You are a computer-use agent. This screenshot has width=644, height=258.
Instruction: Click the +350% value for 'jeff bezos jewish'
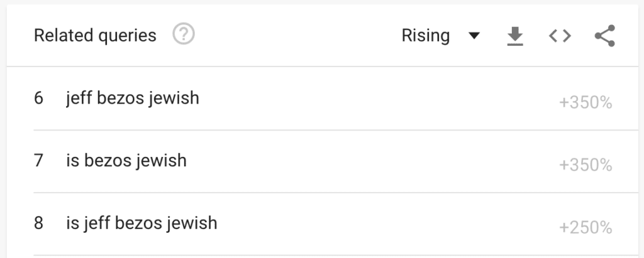coord(586,103)
